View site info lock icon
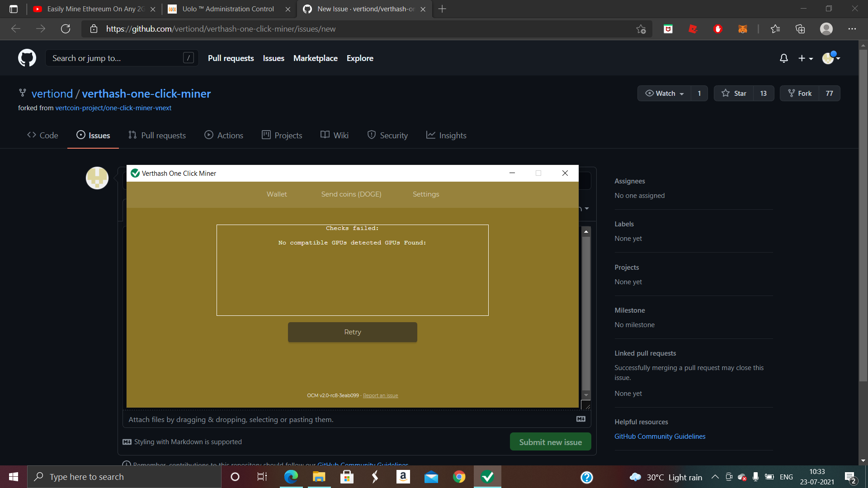The height and width of the screenshot is (488, 868). pyautogui.click(x=94, y=29)
